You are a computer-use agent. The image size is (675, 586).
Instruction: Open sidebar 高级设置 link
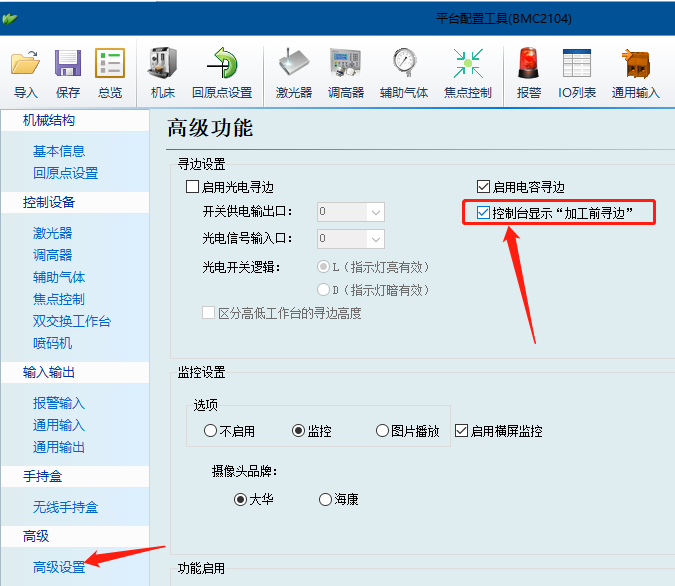59,567
